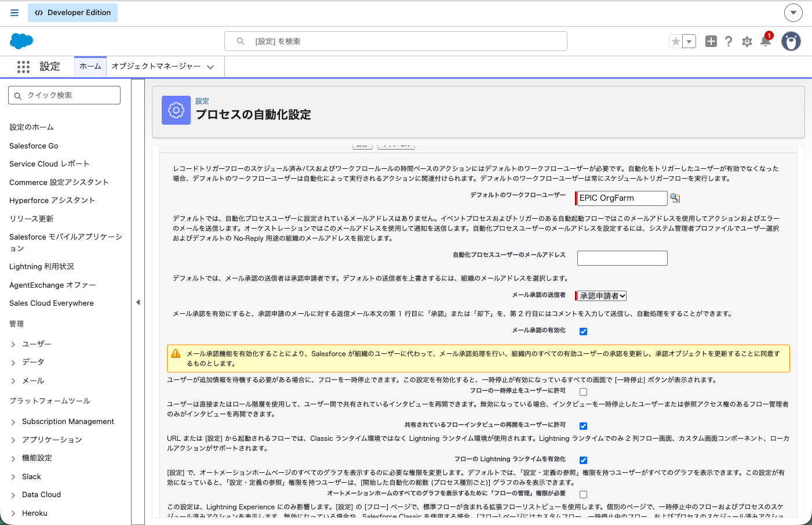
Task: Open the help question mark icon
Action: [729, 41]
